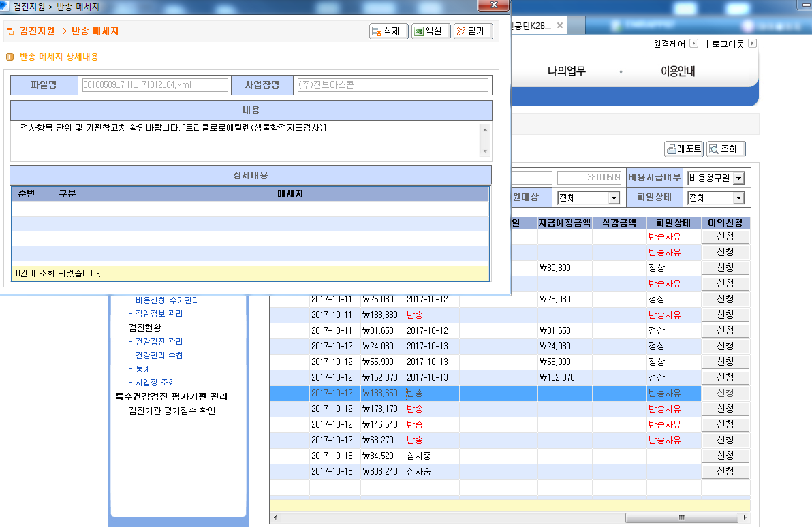Click the arrow icon next to 로그아웃
The height and width of the screenshot is (527, 812).
(753, 44)
